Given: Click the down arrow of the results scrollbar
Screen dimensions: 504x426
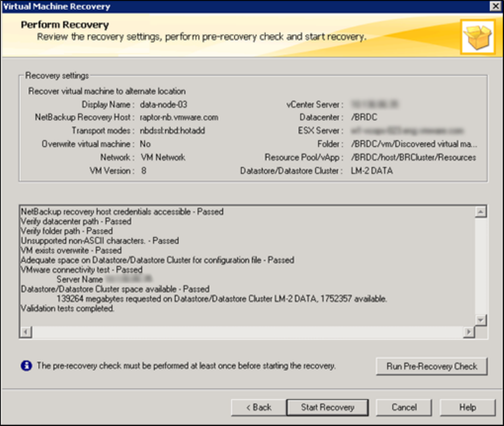Looking at the screenshot, I should click(x=480, y=320).
